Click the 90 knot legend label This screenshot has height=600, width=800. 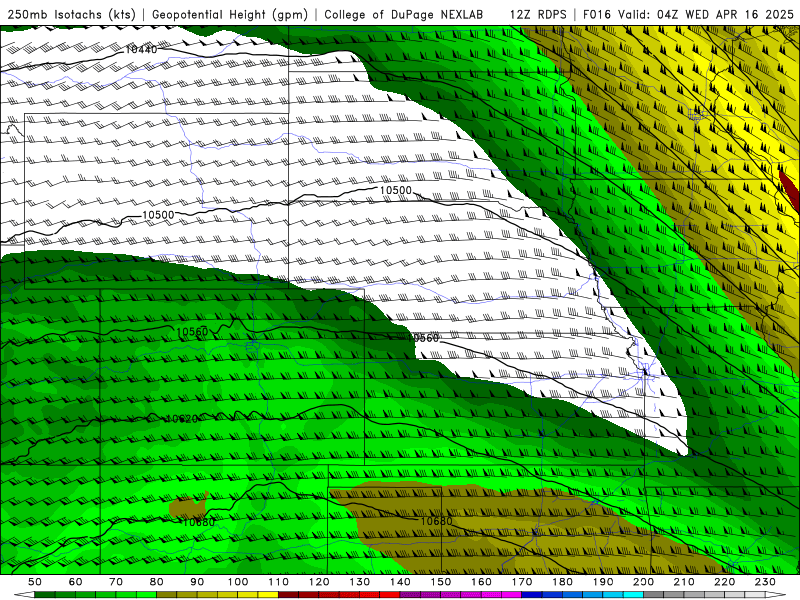coord(197,582)
